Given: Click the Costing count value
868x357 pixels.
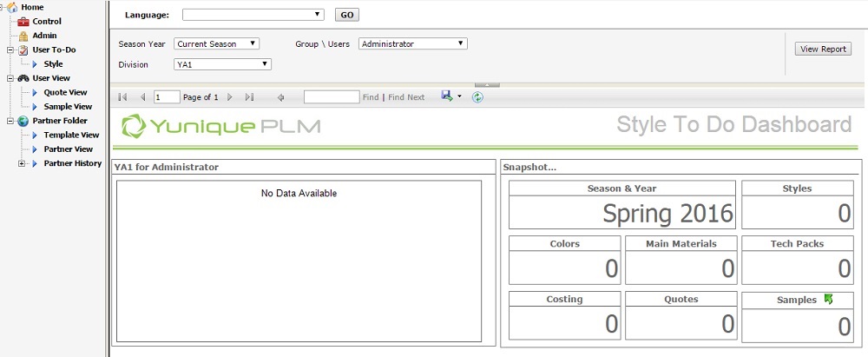Looking at the screenshot, I should (x=611, y=324).
